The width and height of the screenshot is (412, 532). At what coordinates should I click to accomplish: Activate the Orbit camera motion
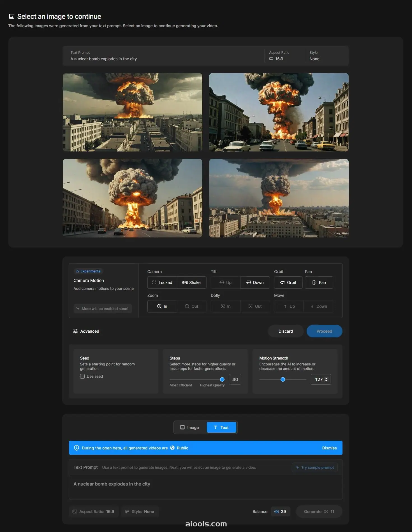(288, 283)
